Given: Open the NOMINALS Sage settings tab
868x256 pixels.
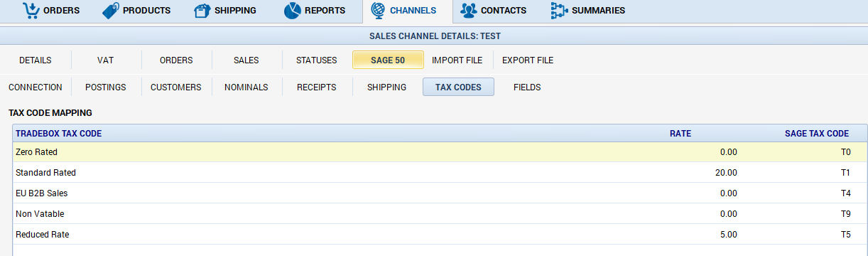Looking at the screenshot, I should [246, 87].
